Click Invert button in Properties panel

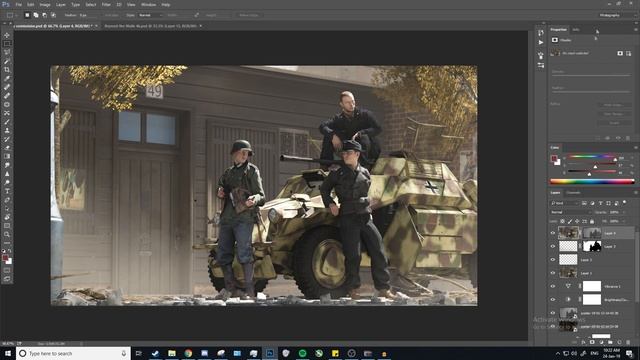click(614, 122)
